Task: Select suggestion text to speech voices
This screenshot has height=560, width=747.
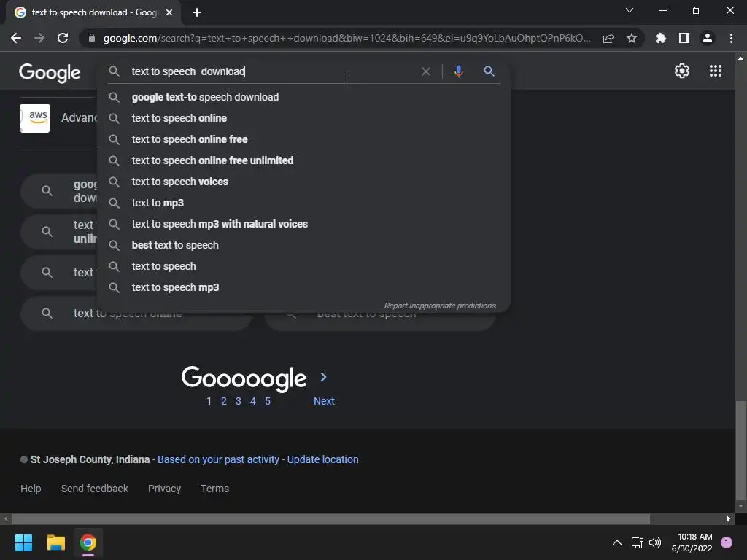Action: click(303, 182)
